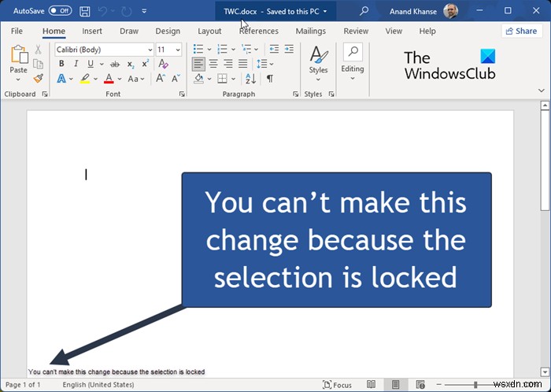Toggle Bold formatting
This screenshot has height=392, width=551.
[x=61, y=64]
